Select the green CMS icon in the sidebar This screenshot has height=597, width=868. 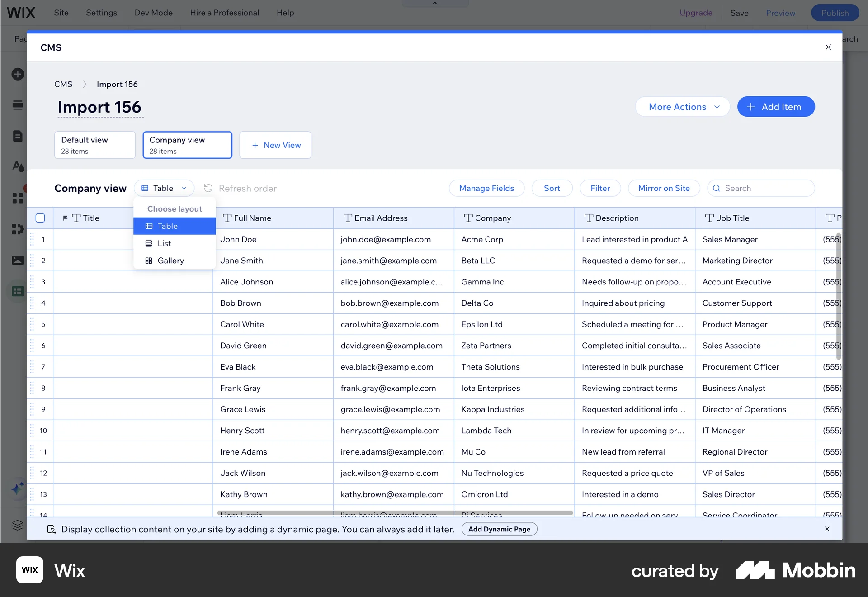pyautogui.click(x=17, y=291)
